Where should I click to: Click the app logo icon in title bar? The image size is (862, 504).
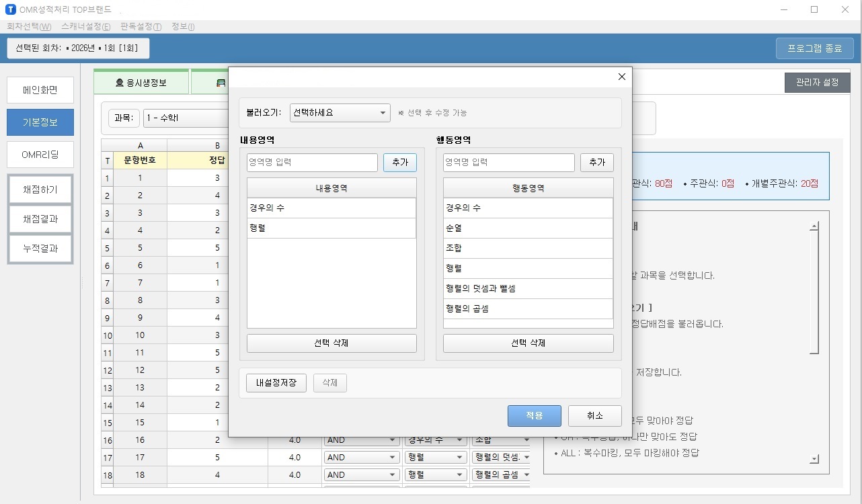click(x=11, y=9)
